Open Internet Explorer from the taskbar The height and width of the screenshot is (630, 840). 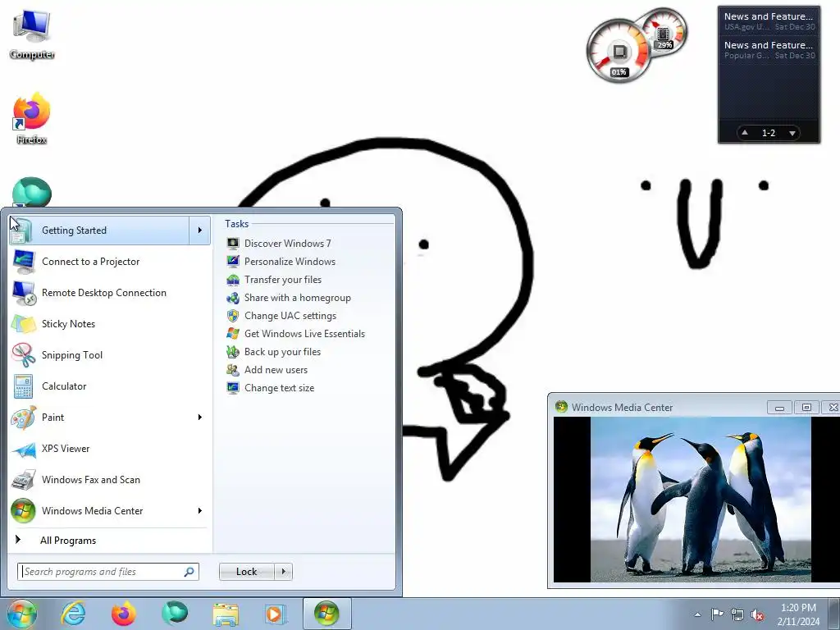pyautogui.click(x=73, y=614)
